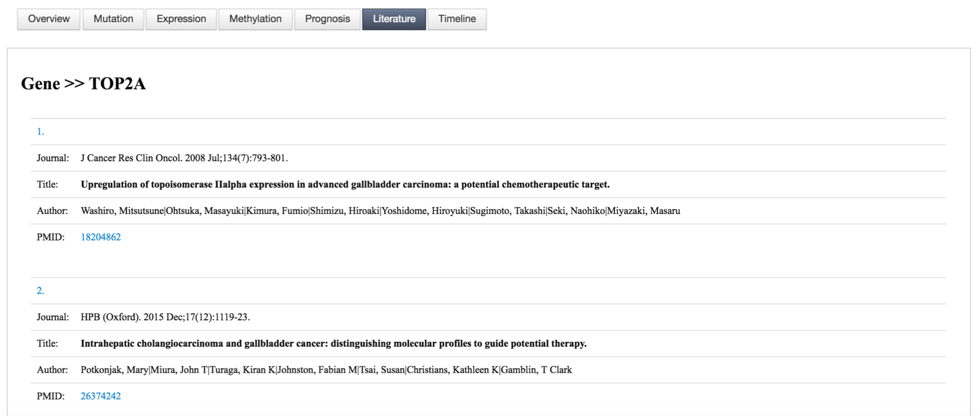The height and width of the screenshot is (416, 980).
Task: Click the entry number "2." link
Action: click(x=41, y=291)
